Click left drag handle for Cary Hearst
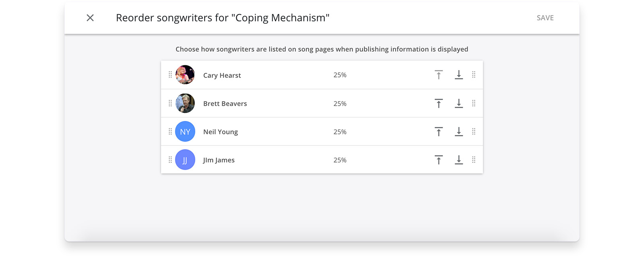 click(170, 75)
